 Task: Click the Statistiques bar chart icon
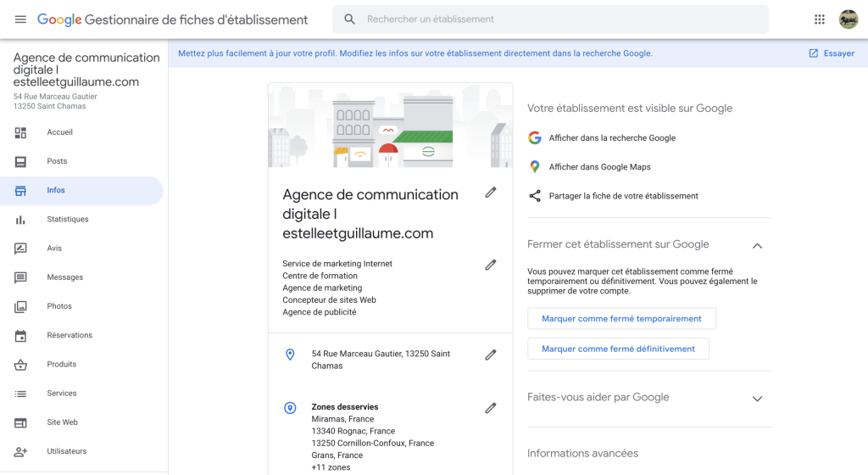20,220
